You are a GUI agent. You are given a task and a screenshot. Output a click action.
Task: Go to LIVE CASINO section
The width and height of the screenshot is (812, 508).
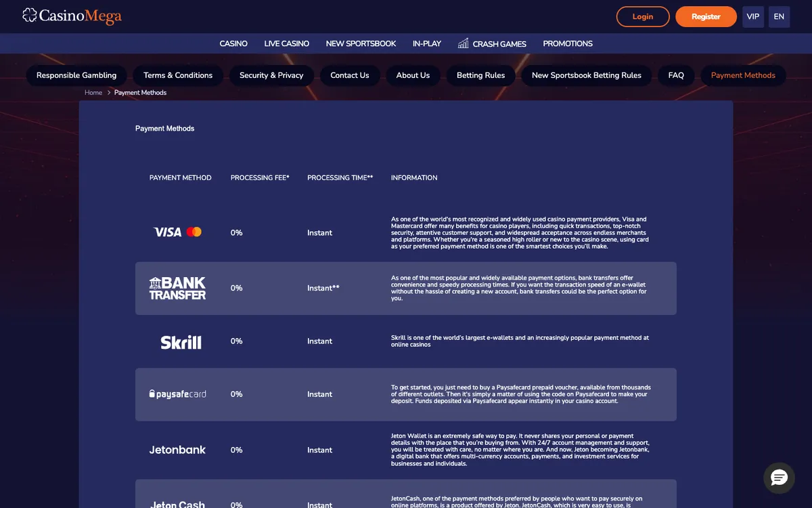pos(287,43)
